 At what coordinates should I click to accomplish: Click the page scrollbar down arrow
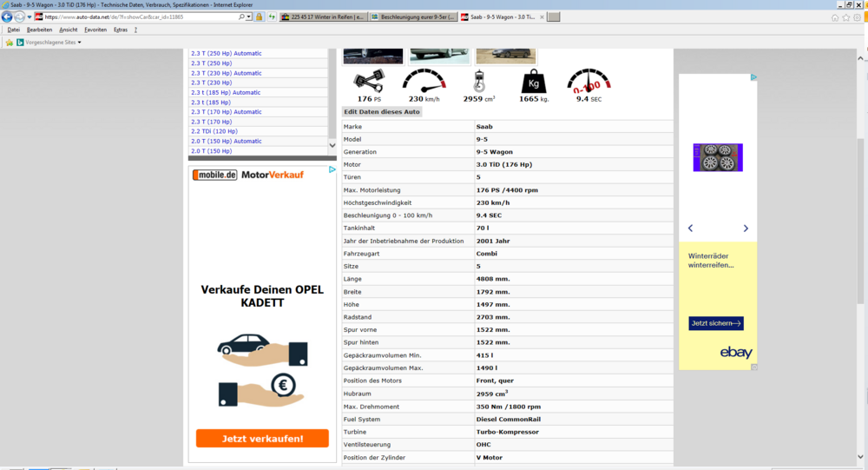click(x=860, y=457)
